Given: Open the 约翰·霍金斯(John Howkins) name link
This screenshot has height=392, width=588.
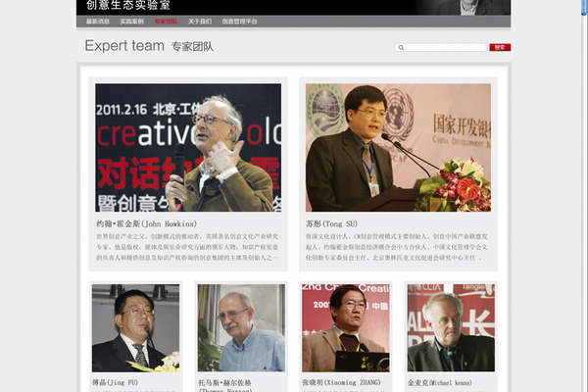Looking at the screenshot, I should (x=147, y=224).
